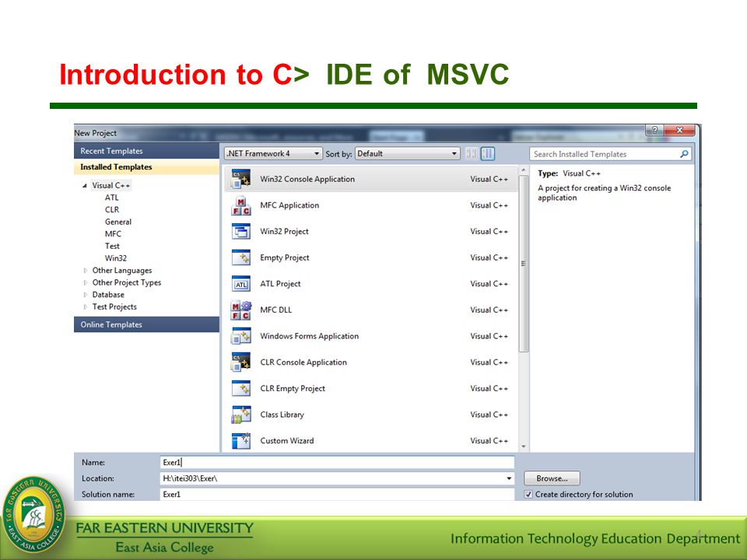Select Test under Visual C++
747x560 pixels.
pyautogui.click(x=112, y=247)
